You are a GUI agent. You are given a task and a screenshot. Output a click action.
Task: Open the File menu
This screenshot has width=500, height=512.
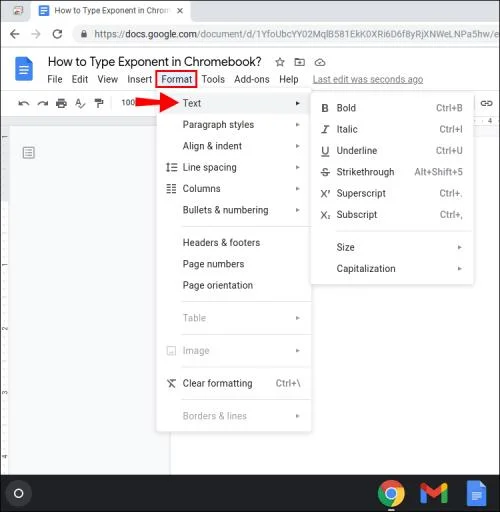click(x=55, y=79)
